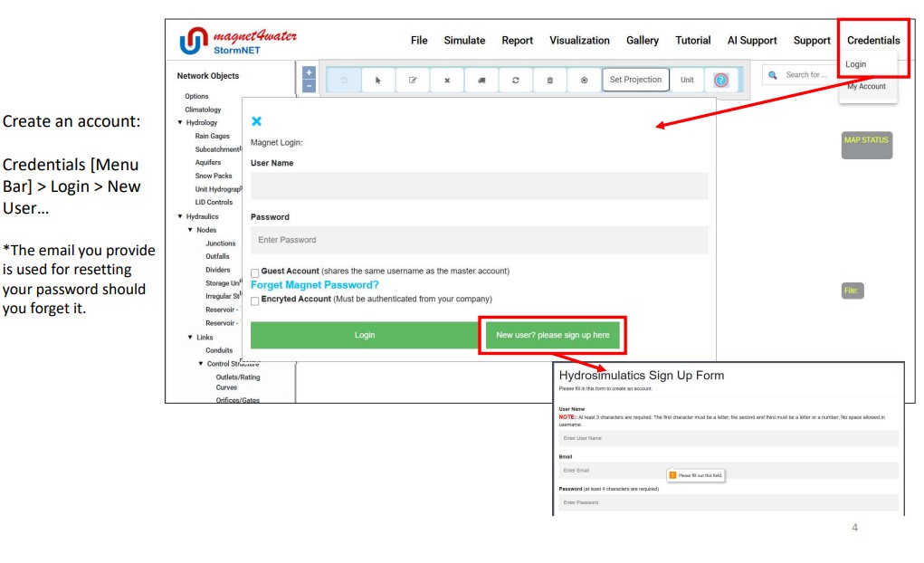The image size is (924, 563).
Task: Click the magnifier search icon
Action: pyautogui.click(x=773, y=75)
